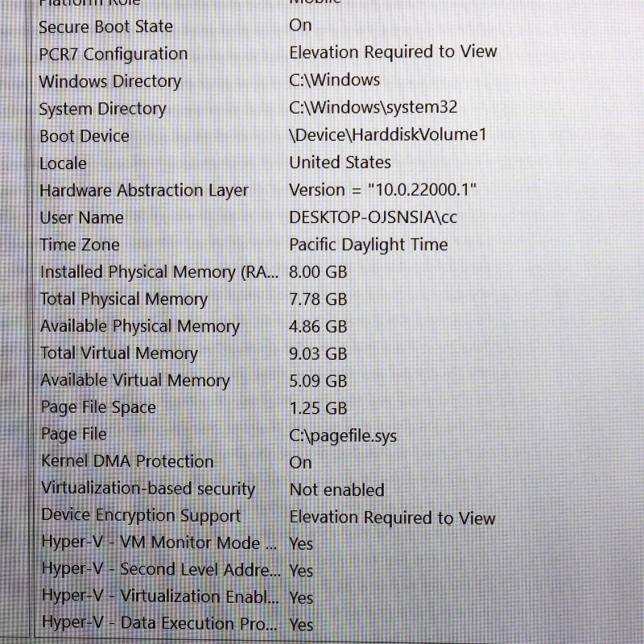The image size is (644, 644).
Task: Highlight the System Directory row
Action: pyautogui.click(x=102, y=109)
